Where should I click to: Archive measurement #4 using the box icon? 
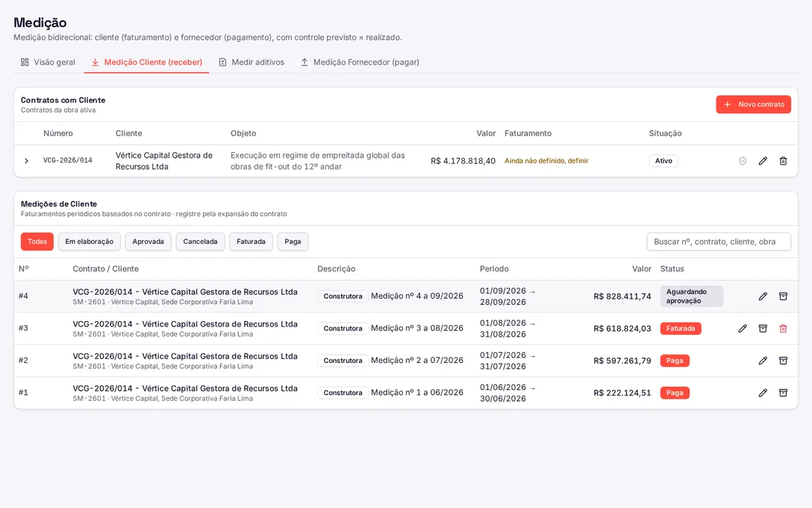783,296
